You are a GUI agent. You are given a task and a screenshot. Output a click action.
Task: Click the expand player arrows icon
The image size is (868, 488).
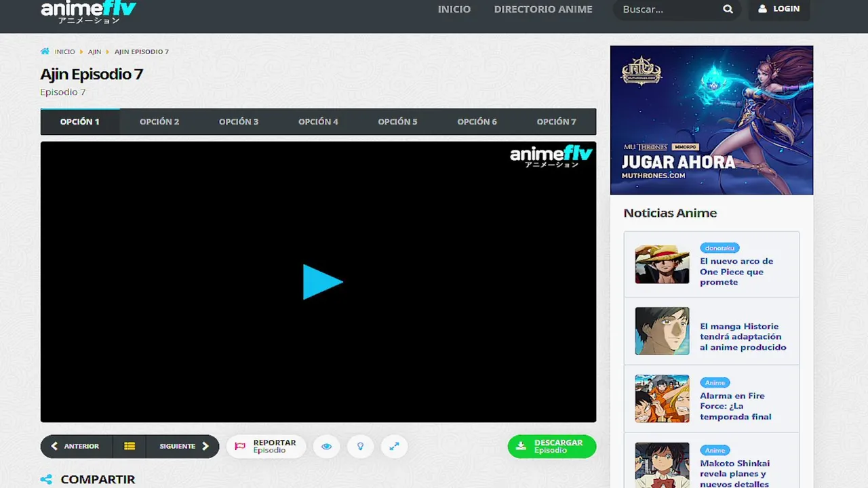pyautogui.click(x=394, y=447)
